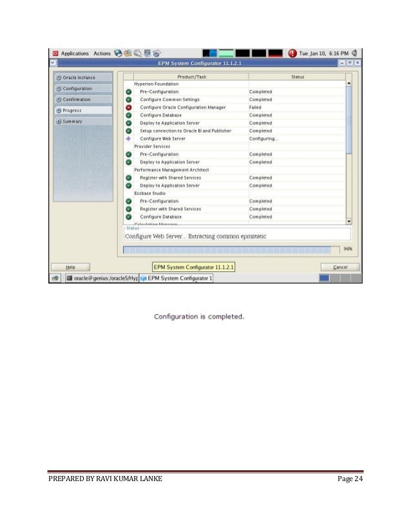Select the Confirmation step
The image size is (411, 532).
[x=83, y=99]
